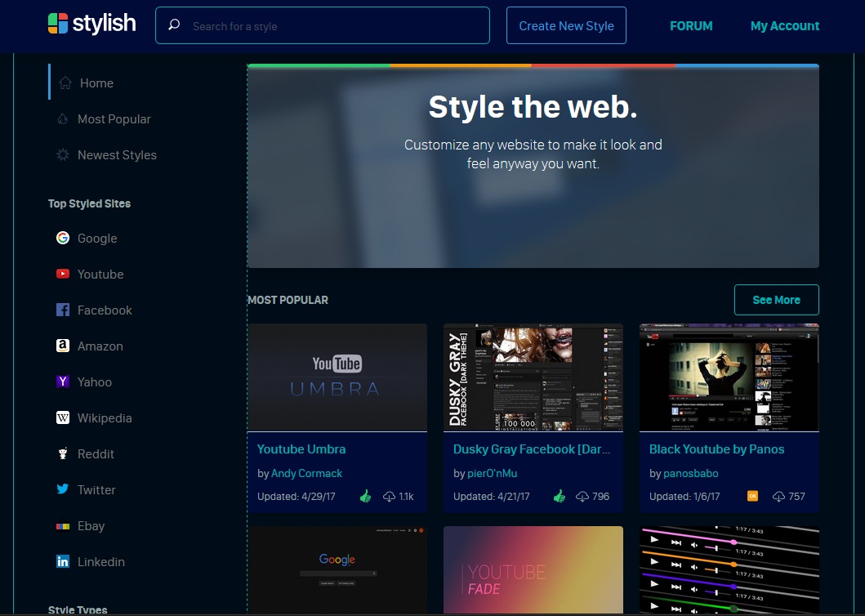Click thumbs-up icon on Youtube Umbra card
The width and height of the screenshot is (865, 616).
pos(365,496)
